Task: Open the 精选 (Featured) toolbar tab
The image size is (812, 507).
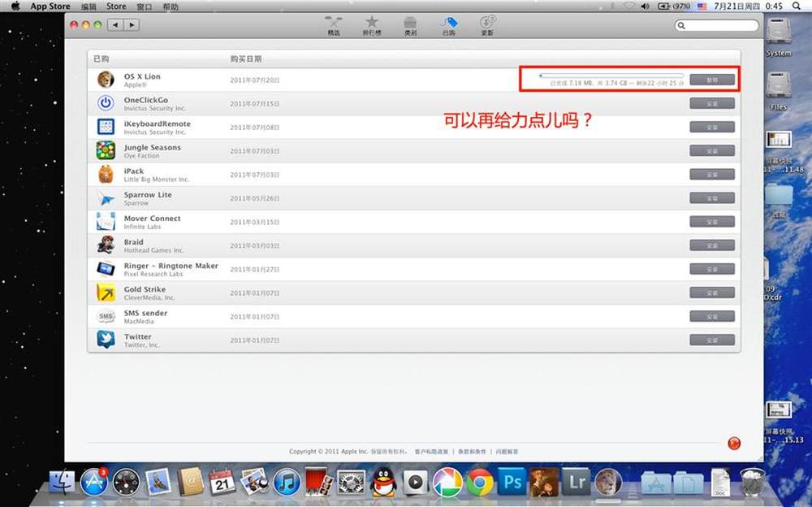Action: 334,25
